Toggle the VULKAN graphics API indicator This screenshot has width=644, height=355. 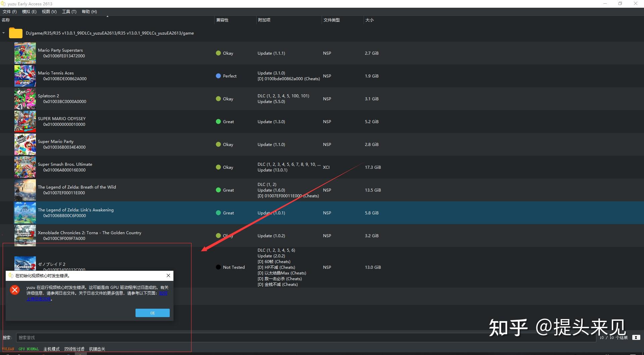pyautogui.click(x=8, y=349)
